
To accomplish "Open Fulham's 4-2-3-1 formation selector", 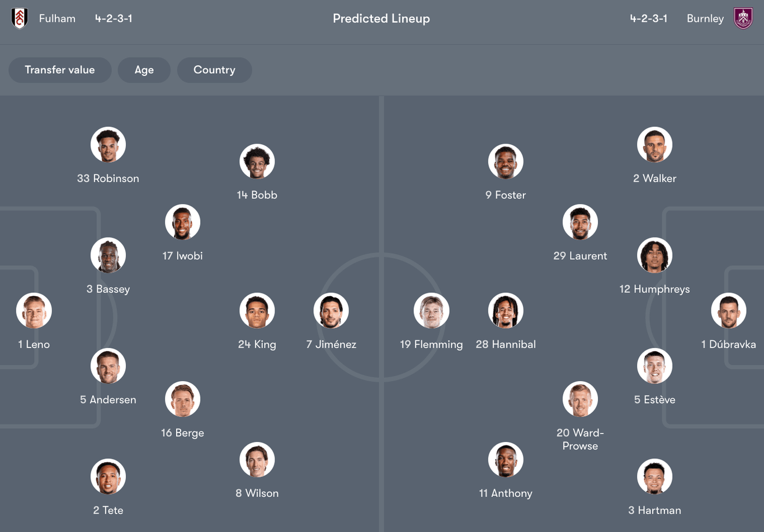I will point(114,18).
